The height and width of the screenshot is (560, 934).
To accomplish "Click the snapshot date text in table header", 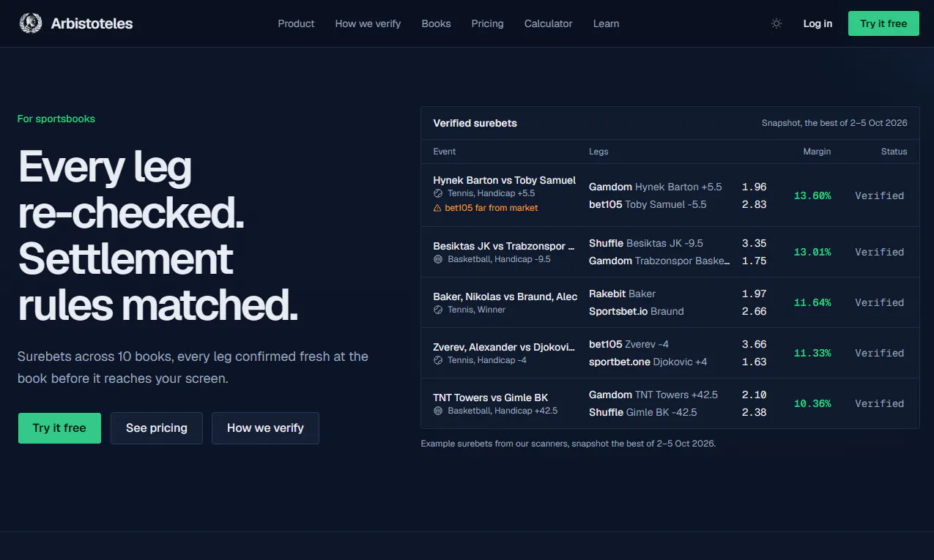I will [834, 123].
